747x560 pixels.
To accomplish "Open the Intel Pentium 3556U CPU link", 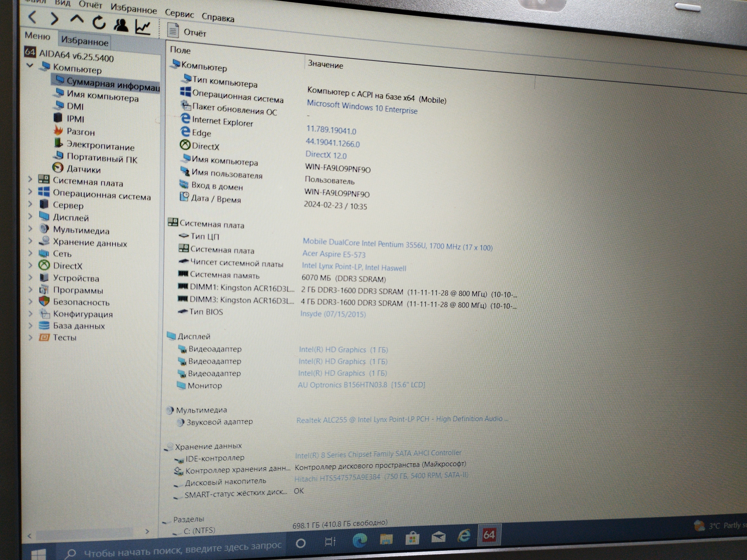I will tap(397, 244).
